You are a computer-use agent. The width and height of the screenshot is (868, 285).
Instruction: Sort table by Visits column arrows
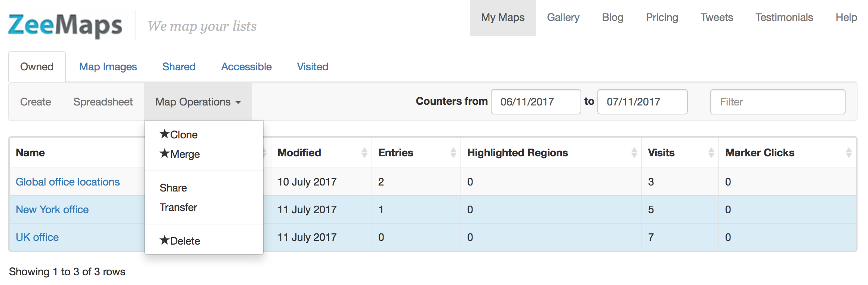click(711, 153)
